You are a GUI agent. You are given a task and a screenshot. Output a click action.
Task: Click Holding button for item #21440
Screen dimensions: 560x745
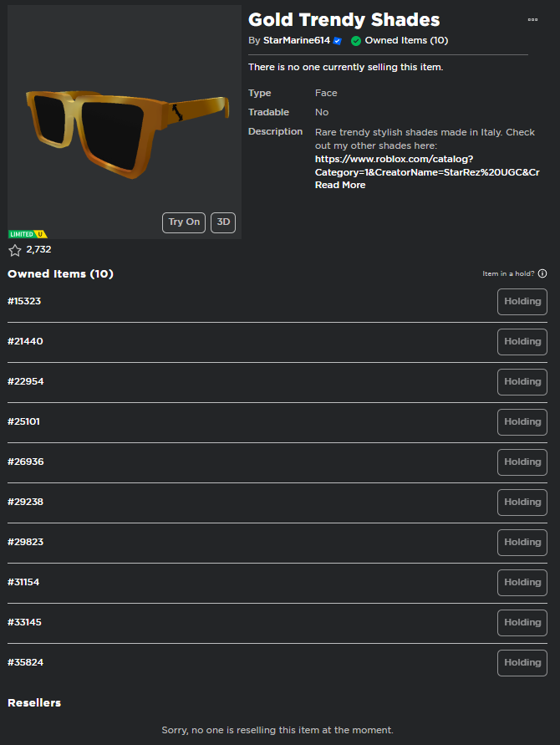coord(522,342)
